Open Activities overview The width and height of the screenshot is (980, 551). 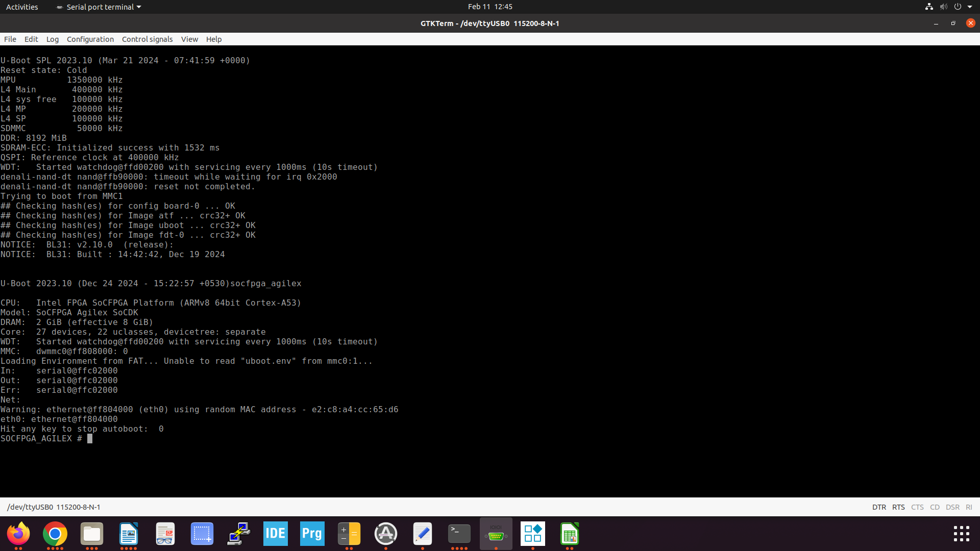(x=22, y=7)
